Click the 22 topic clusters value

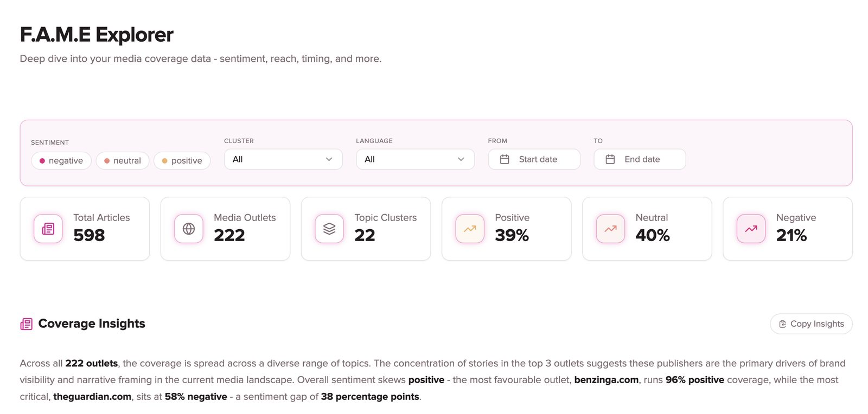pyautogui.click(x=365, y=235)
